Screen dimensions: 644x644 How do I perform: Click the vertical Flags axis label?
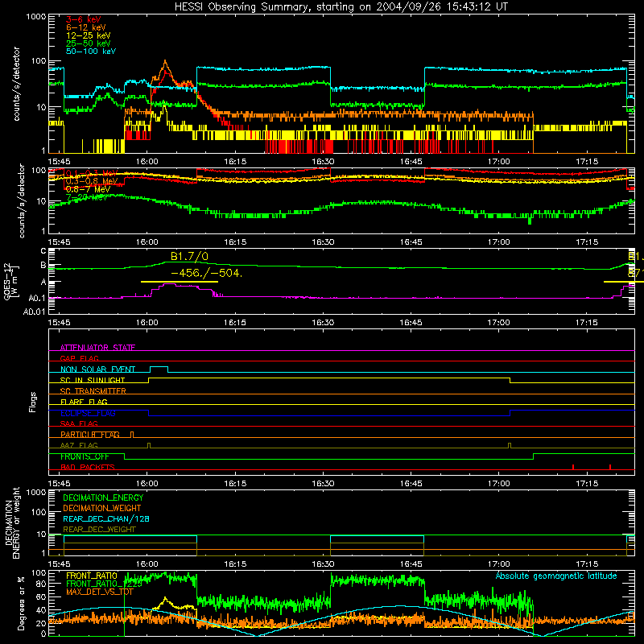[33, 402]
